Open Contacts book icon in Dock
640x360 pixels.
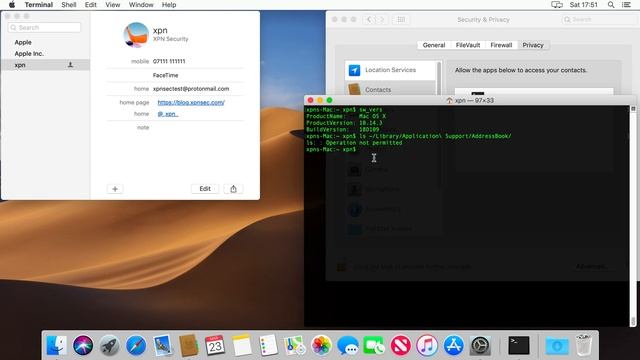click(x=189, y=346)
